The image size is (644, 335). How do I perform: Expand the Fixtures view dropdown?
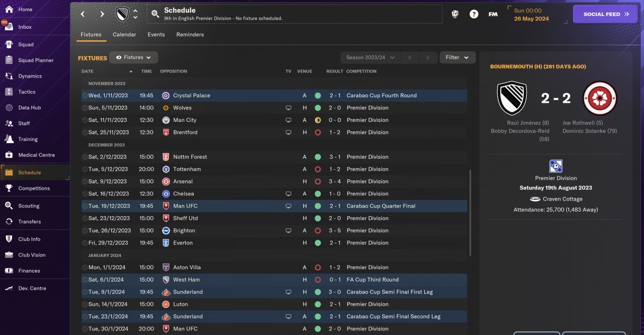pyautogui.click(x=134, y=57)
